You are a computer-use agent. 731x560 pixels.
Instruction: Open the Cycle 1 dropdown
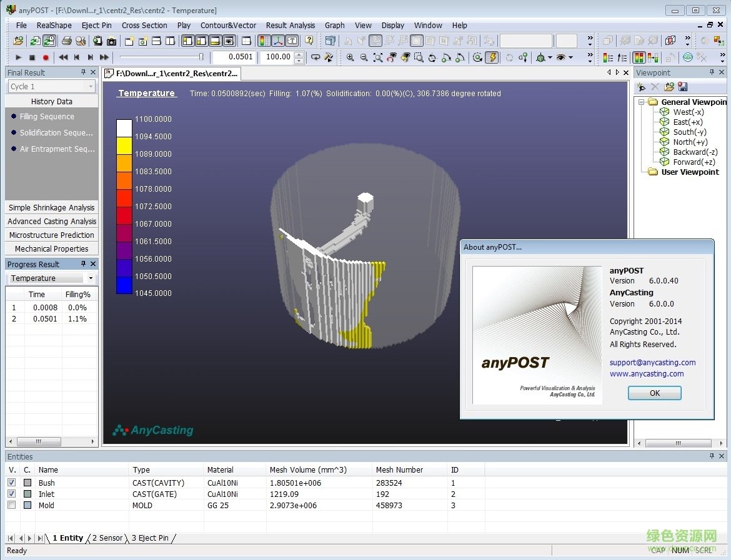click(x=91, y=87)
